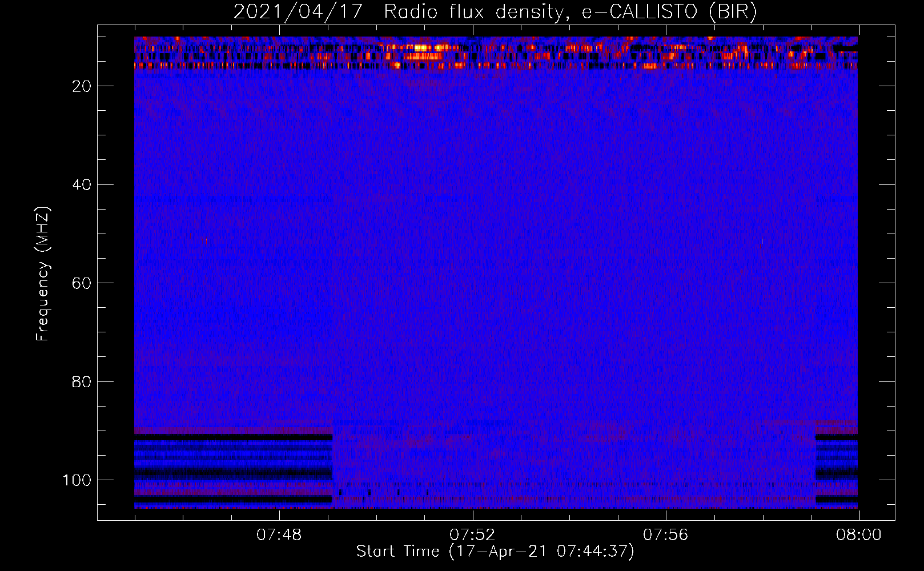This screenshot has width=924, height=571.
Task: Click the 07:56 time tick label
Action: tap(666, 535)
